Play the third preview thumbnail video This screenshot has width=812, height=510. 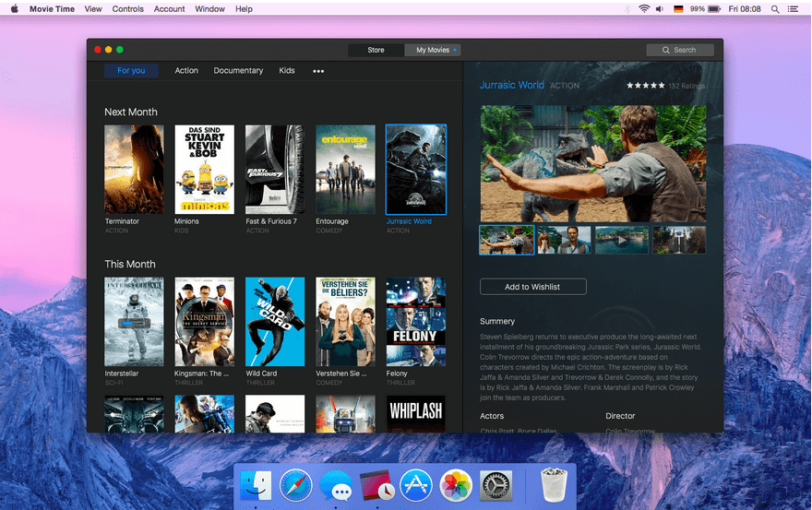pyautogui.click(x=621, y=240)
